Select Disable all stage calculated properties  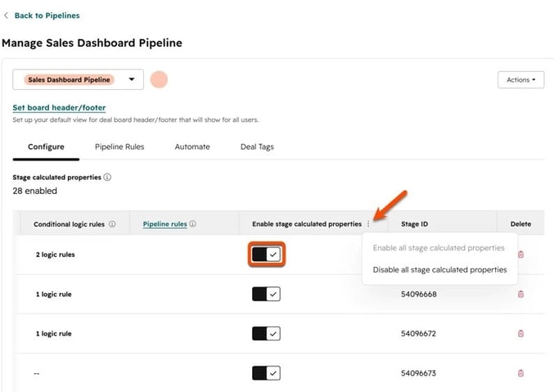click(x=440, y=270)
